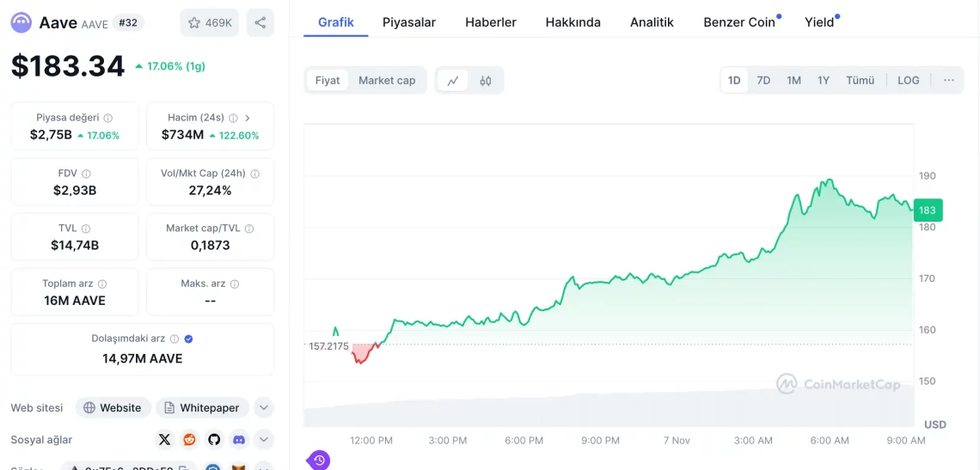This screenshot has height=470, width=980.
Task: Show info icon beside Toplam arz
Action: pos(102,284)
